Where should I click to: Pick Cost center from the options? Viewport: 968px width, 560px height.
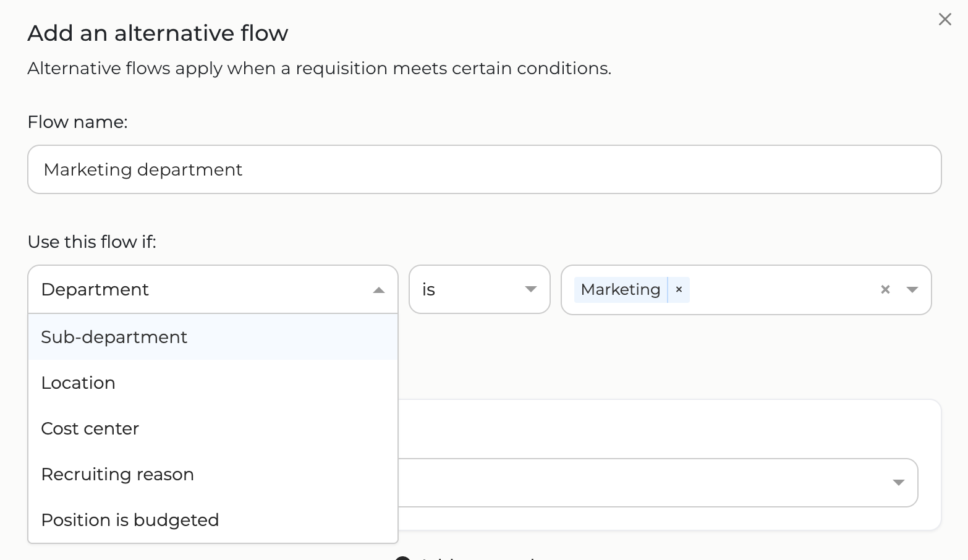[213, 428]
